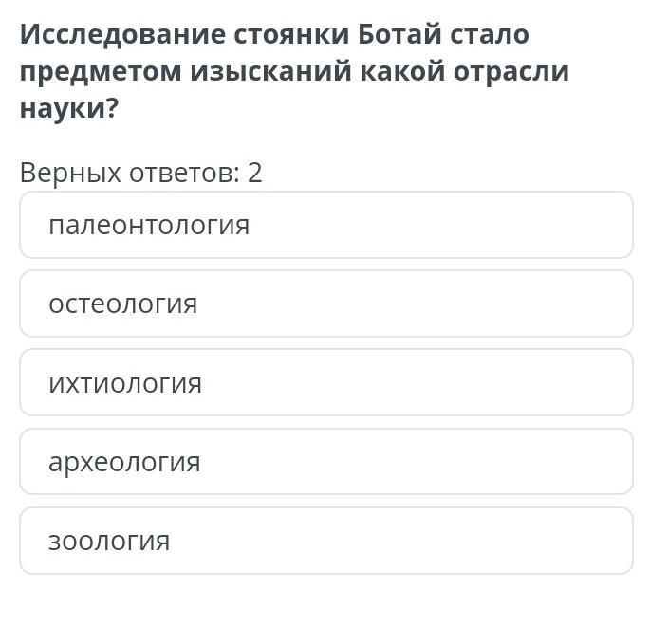
Task: Choose зоология as an answer
Action: click(x=326, y=541)
